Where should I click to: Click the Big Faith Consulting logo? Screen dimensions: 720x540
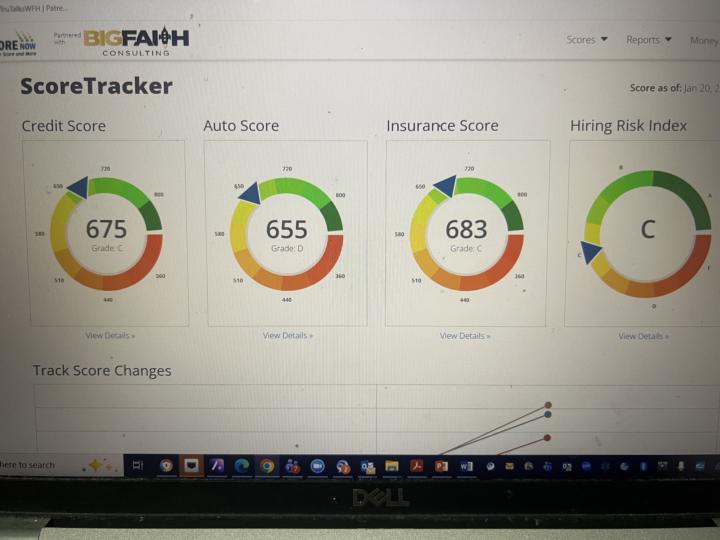click(136, 42)
